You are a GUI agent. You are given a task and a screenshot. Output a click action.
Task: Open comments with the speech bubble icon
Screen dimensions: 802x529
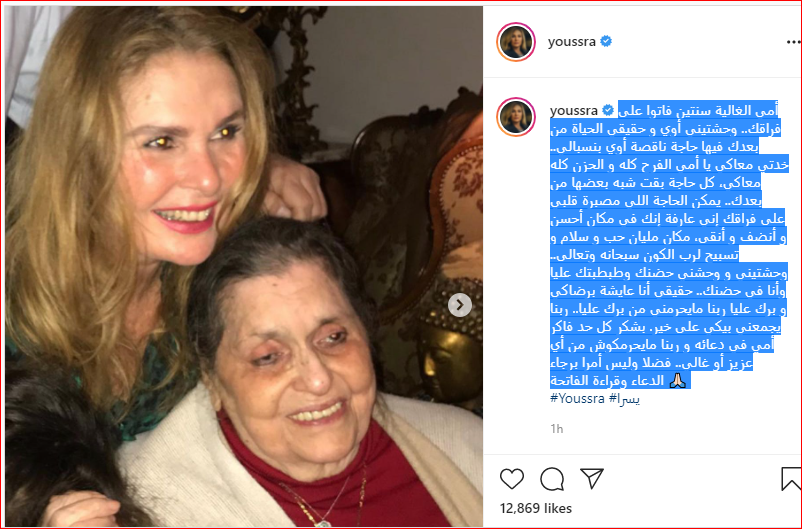552,479
